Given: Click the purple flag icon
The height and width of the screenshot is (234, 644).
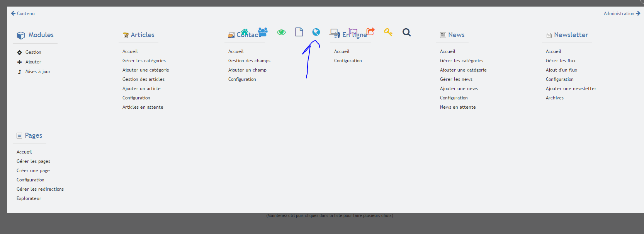Looking at the screenshot, I should coord(353,32).
